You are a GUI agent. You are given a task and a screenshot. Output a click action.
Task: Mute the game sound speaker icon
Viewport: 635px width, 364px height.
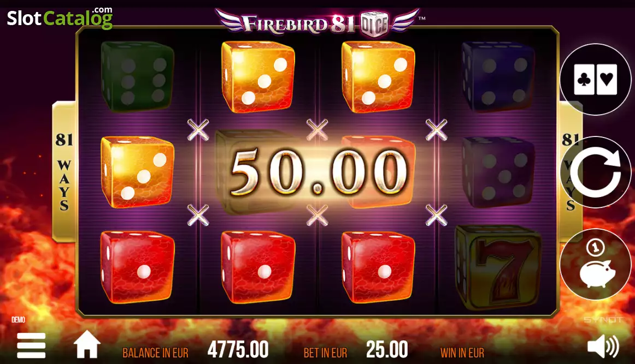603,346
